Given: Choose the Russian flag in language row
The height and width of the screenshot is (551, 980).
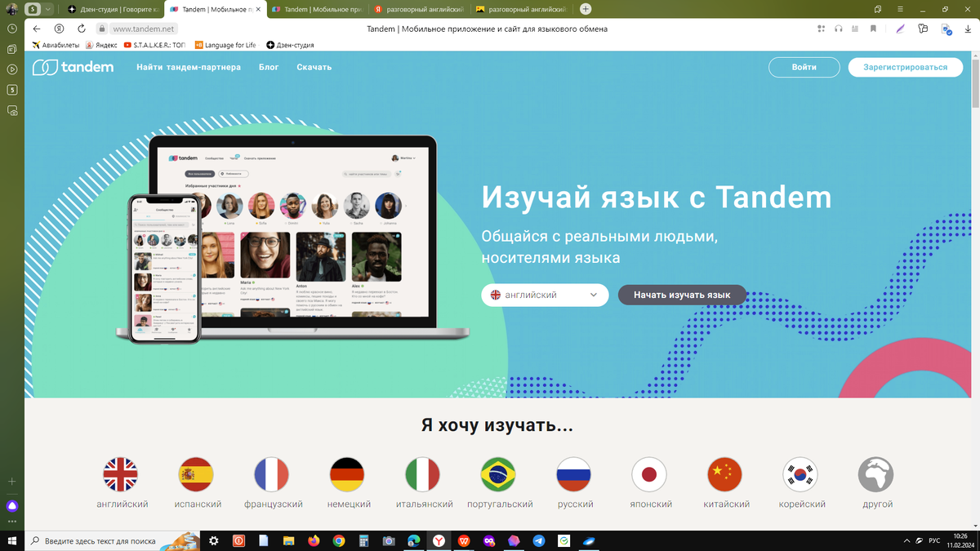Looking at the screenshot, I should point(573,474).
